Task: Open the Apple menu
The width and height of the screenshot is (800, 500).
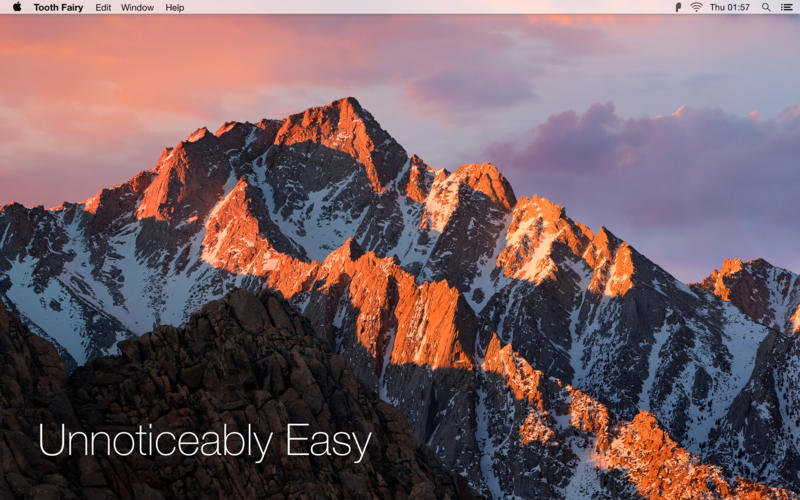Action: pos(17,7)
